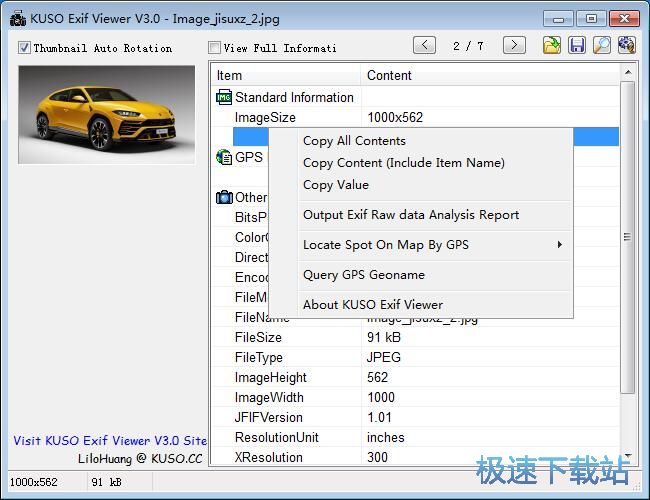Viewport: 650px width, 500px height.
Task: Toggle Thumbnail Auto Rotation checkbox
Action: click(x=25, y=48)
